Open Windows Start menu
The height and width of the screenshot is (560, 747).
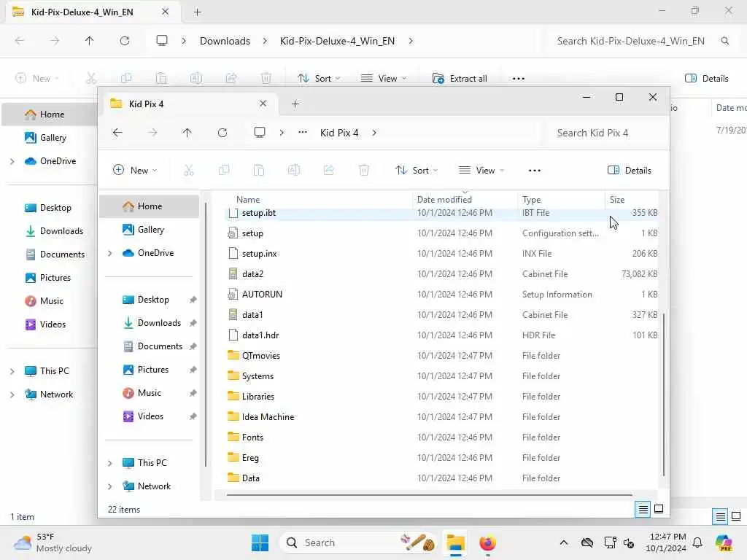(x=260, y=542)
